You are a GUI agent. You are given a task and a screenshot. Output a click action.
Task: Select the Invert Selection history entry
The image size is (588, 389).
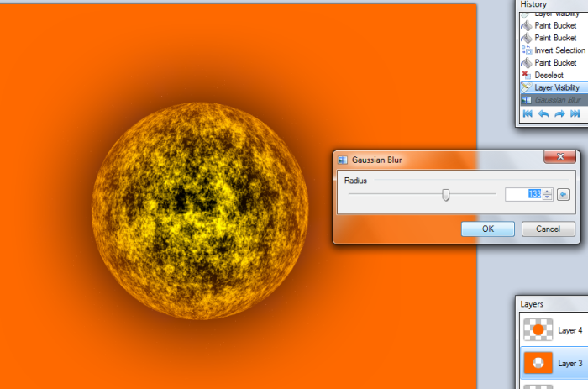click(x=554, y=50)
